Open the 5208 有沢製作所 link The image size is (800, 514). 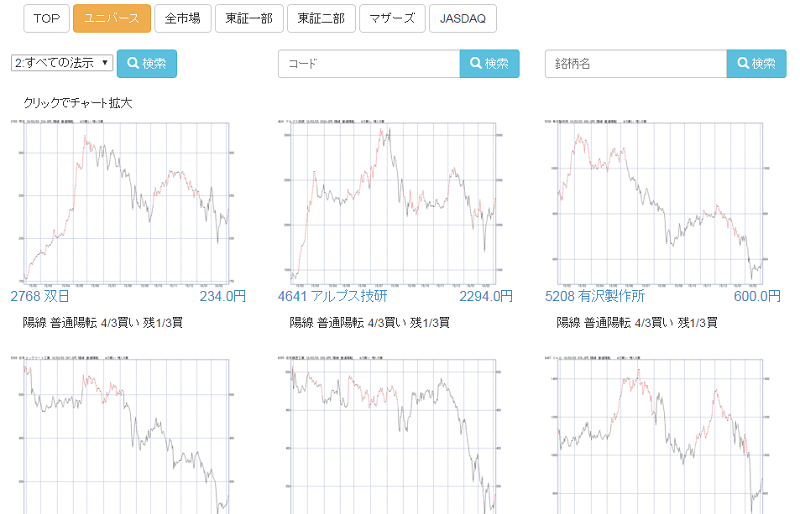coord(594,296)
